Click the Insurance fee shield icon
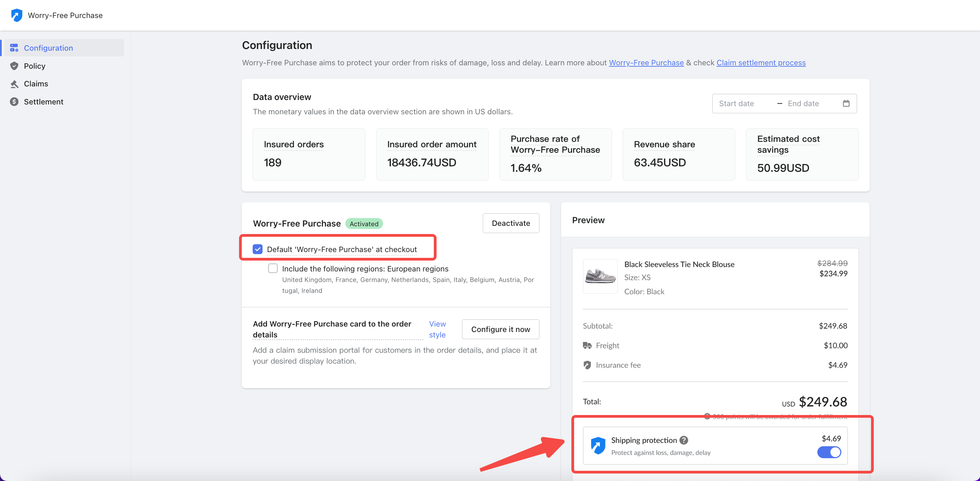This screenshot has height=481, width=980. (587, 365)
